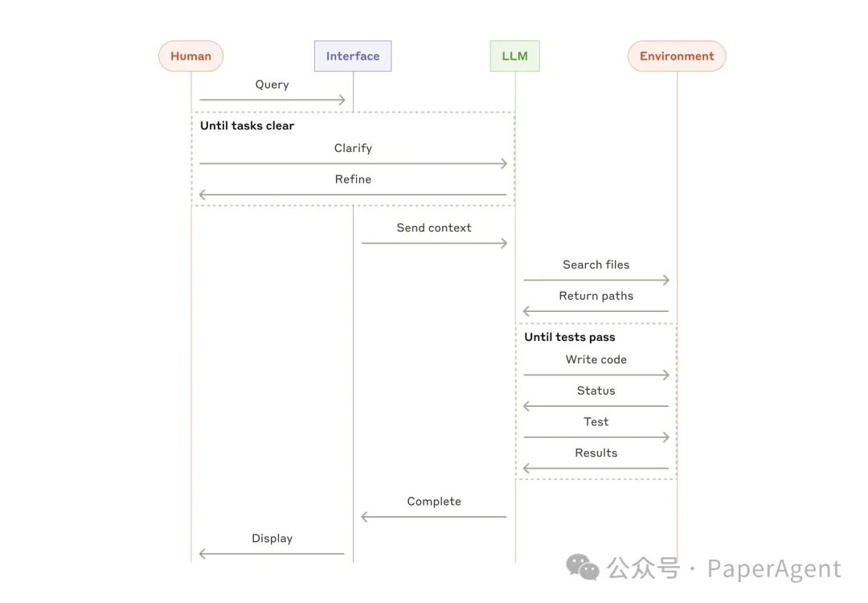
Task: Select the Send context label
Action: pyautogui.click(x=434, y=228)
